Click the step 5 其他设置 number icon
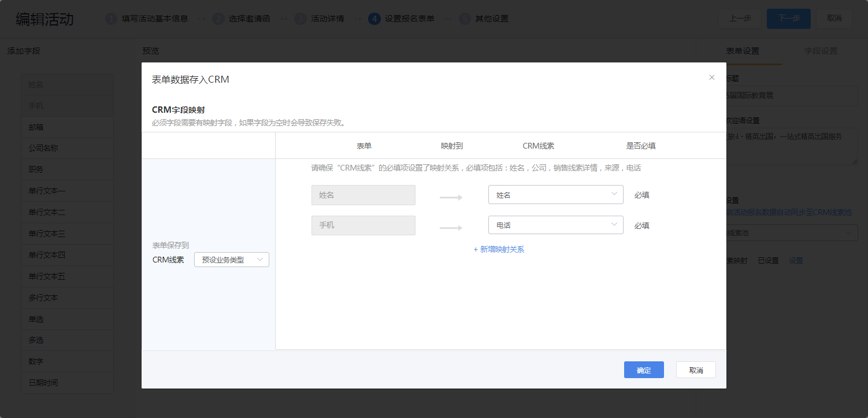 tap(465, 19)
